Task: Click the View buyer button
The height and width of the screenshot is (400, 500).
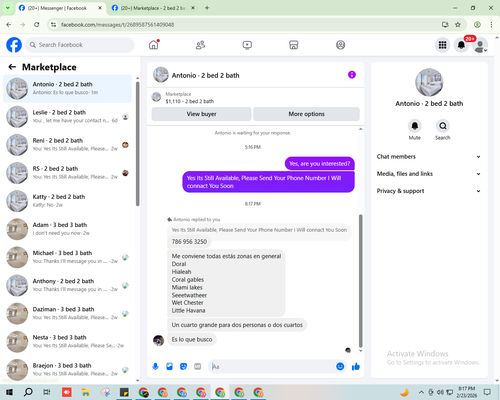Action: tap(201, 114)
